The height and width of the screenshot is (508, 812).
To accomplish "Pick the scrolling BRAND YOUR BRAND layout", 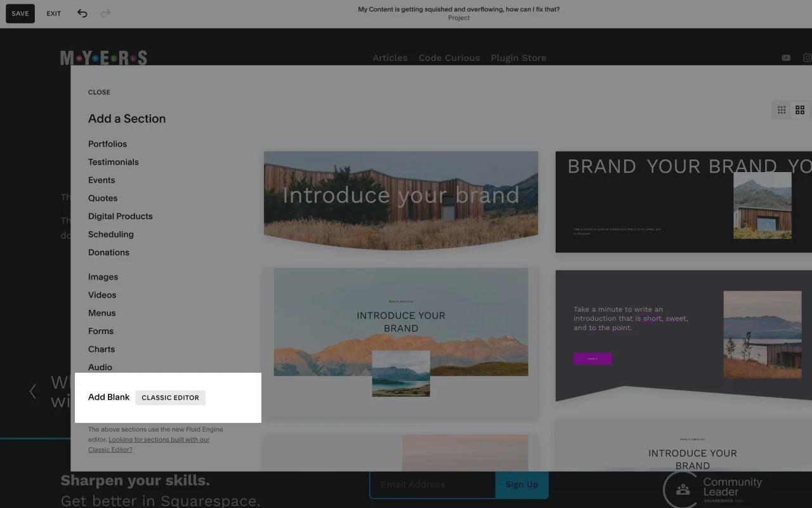I will pos(684,202).
